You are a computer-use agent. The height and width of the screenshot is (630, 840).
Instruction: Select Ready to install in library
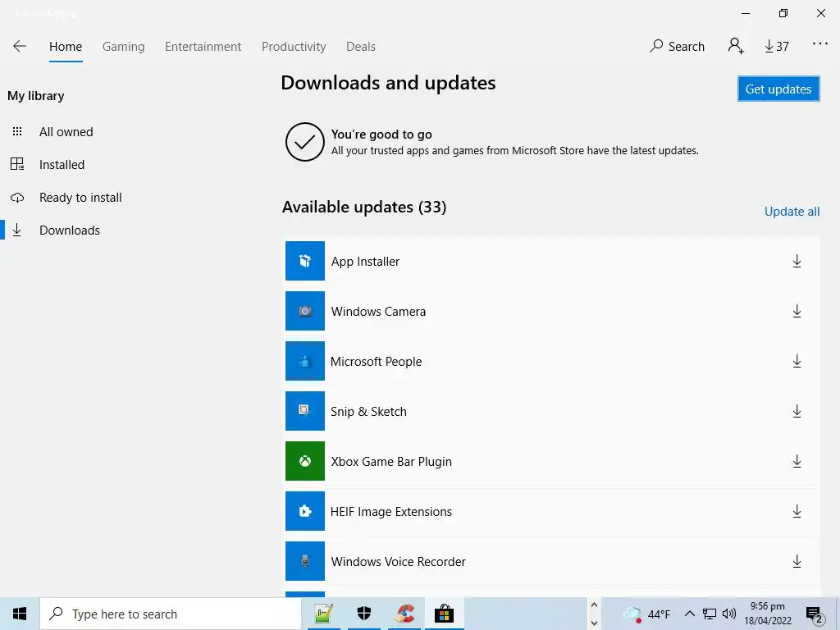point(80,198)
